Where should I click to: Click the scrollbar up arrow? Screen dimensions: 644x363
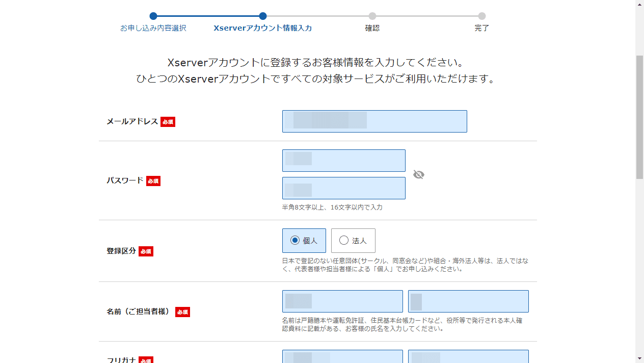coord(639,4)
